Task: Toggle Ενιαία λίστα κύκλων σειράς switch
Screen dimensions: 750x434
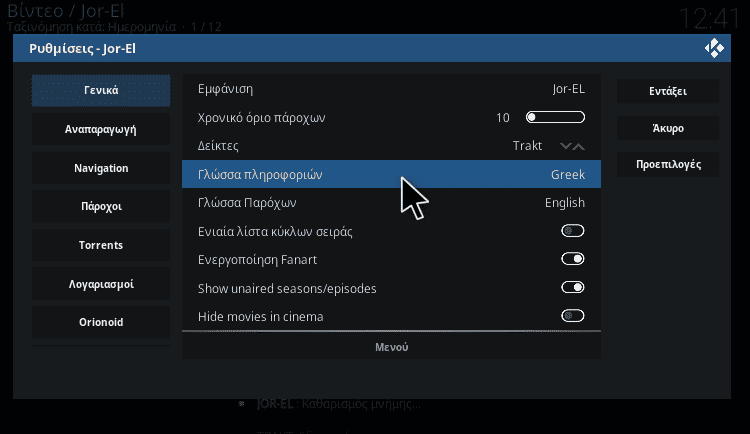Action: (x=573, y=231)
